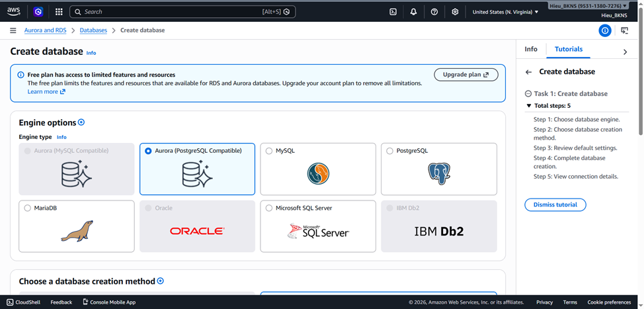Open the Info link beside Create database heading
The image size is (644, 309).
click(91, 53)
